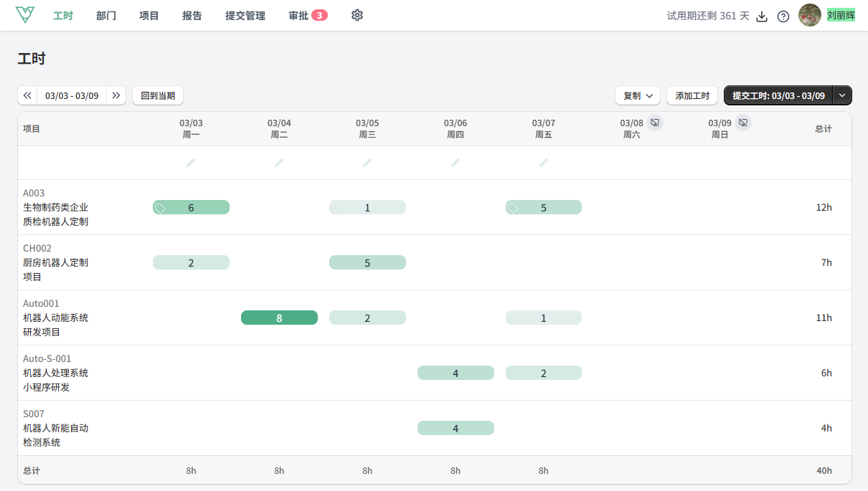Toggle the 03/09 Sunday day-off icon
This screenshot has width=868, height=491.
point(743,123)
